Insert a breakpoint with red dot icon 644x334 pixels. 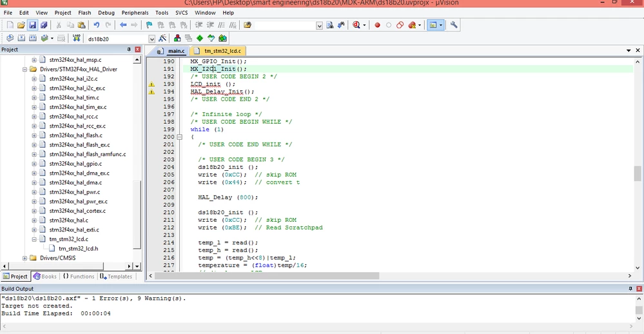pos(377,25)
